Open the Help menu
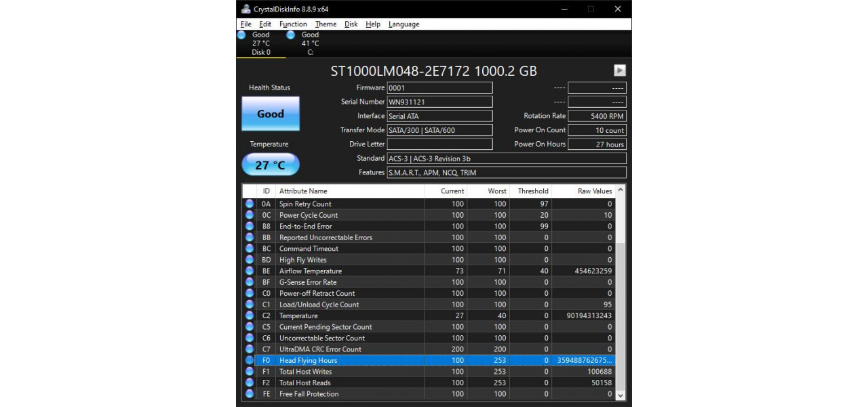The width and height of the screenshot is (868, 407). tap(373, 24)
